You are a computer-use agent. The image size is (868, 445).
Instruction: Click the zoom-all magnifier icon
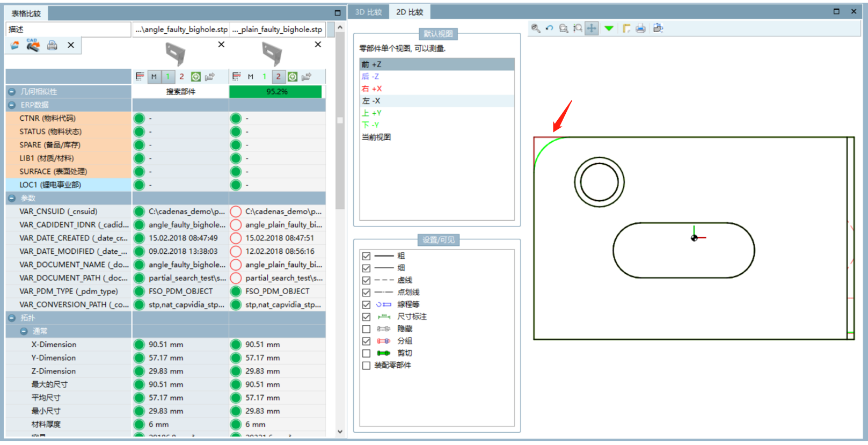point(535,28)
